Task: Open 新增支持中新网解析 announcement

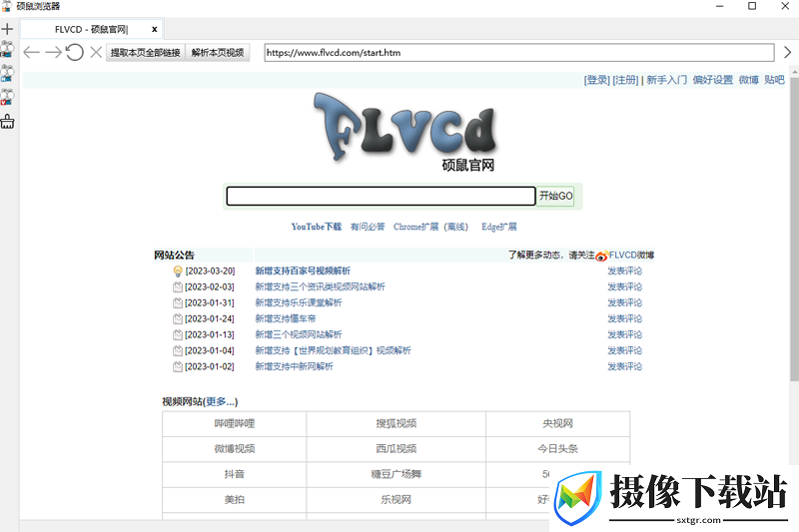Action: pyautogui.click(x=294, y=366)
